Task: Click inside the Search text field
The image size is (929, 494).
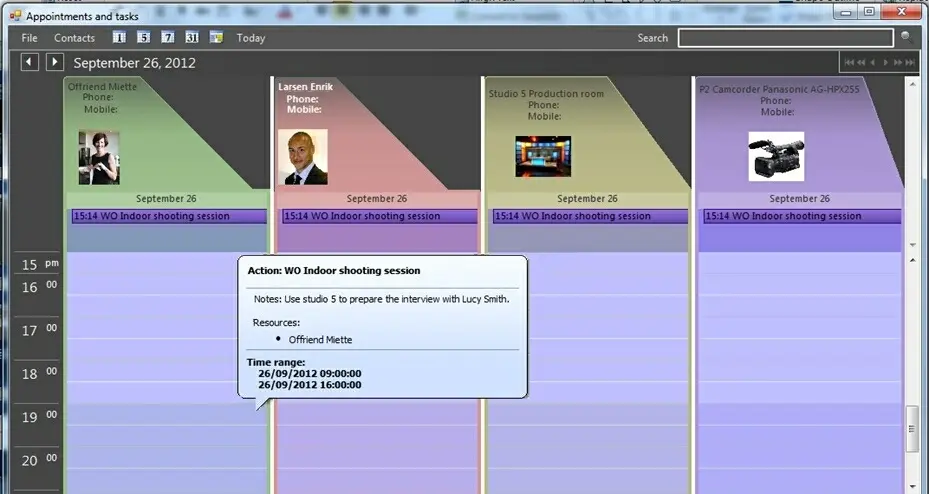Action: pos(785,38)
